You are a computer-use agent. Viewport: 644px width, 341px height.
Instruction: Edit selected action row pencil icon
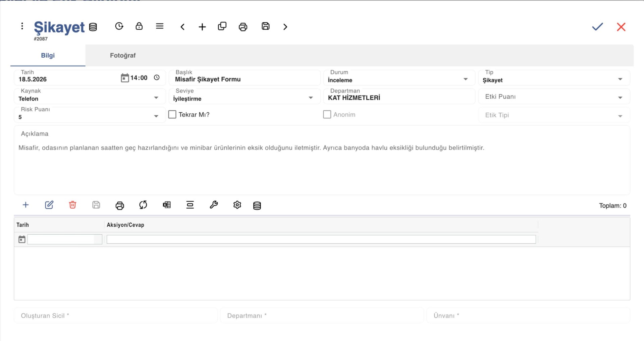(49, 205)
